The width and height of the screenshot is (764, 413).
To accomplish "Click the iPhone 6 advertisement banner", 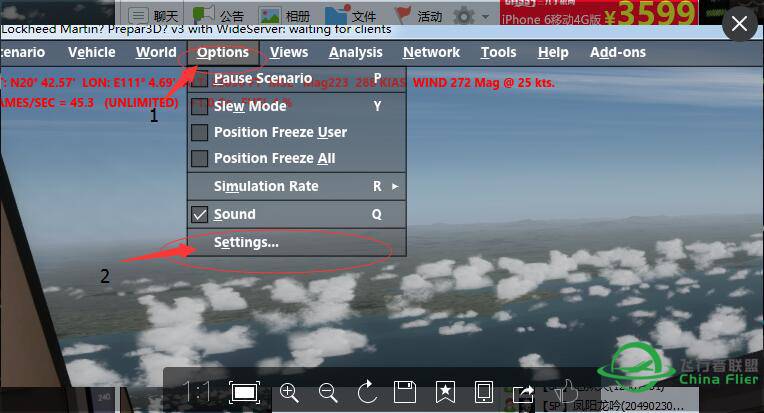I will click(x=599, y=13).
